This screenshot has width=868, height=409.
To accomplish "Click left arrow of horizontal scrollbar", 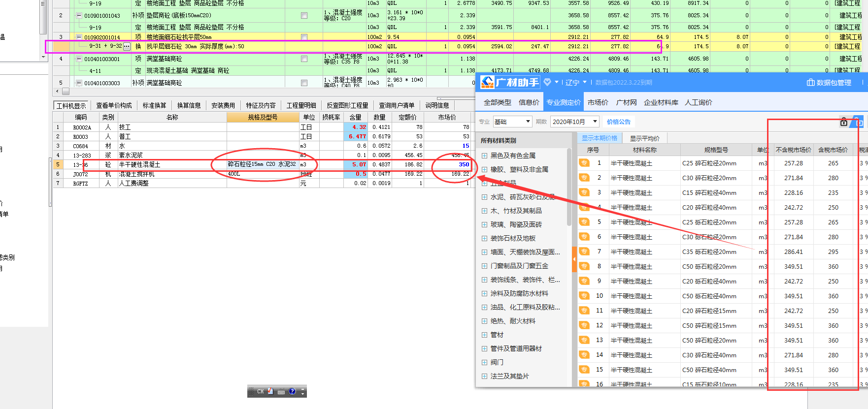I will coord(57,91).
